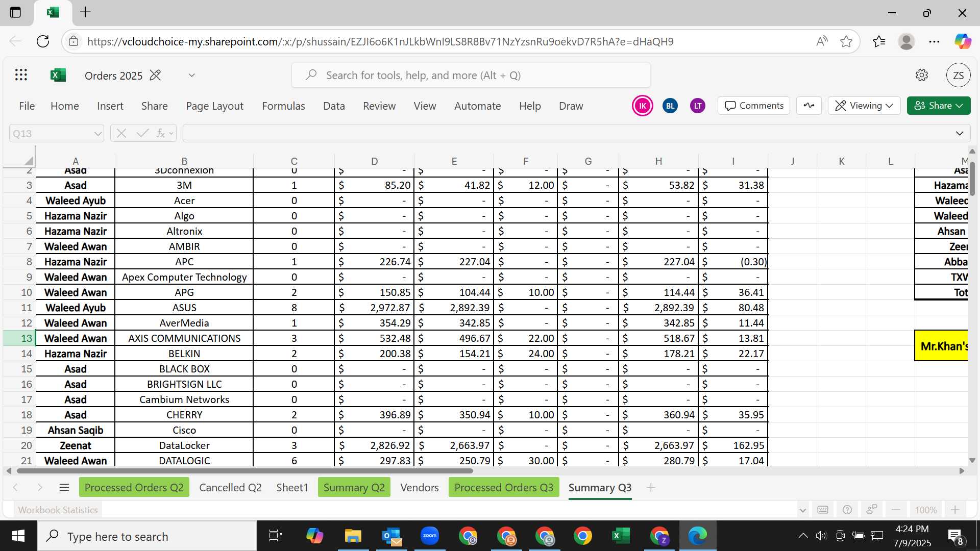Image resolution: width=980 pixels, height=551 pixels.
Task: Open the ZS account avatar
Action: coord(958,76)
